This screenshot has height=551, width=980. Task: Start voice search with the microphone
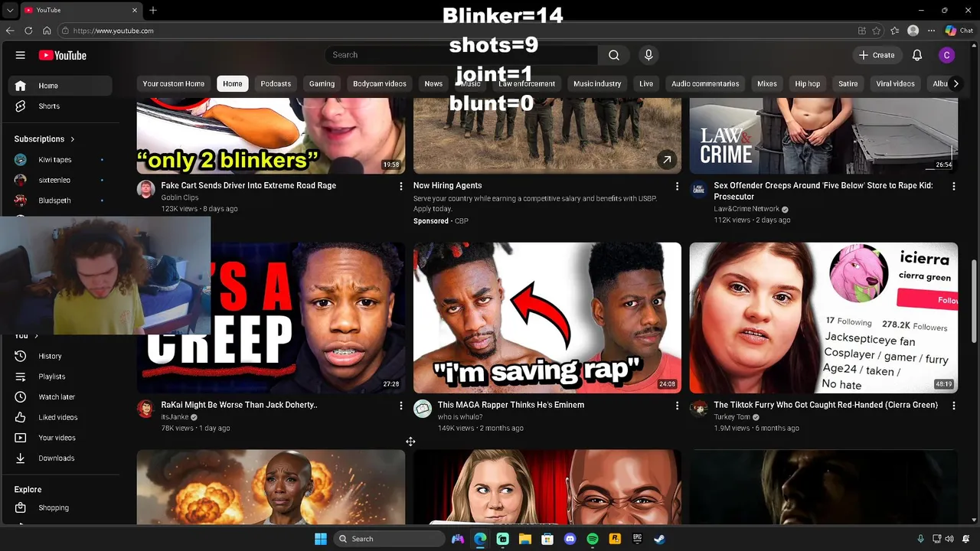pyautogui.click(x=648, y=55)
